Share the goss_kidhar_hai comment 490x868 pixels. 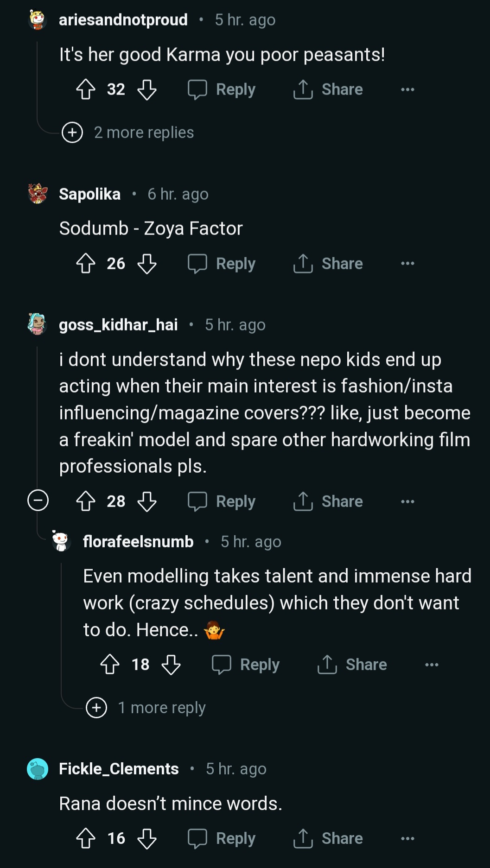[328, 501]
